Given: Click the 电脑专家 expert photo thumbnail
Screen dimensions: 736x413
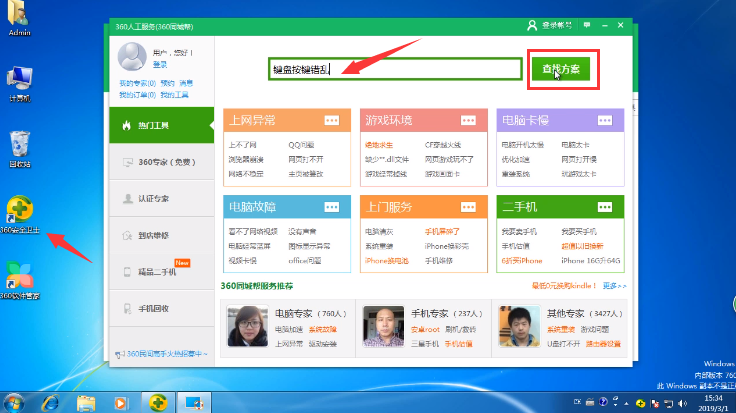Looking at the screenshot, I should pyautogui.click(x=246, y=326).
